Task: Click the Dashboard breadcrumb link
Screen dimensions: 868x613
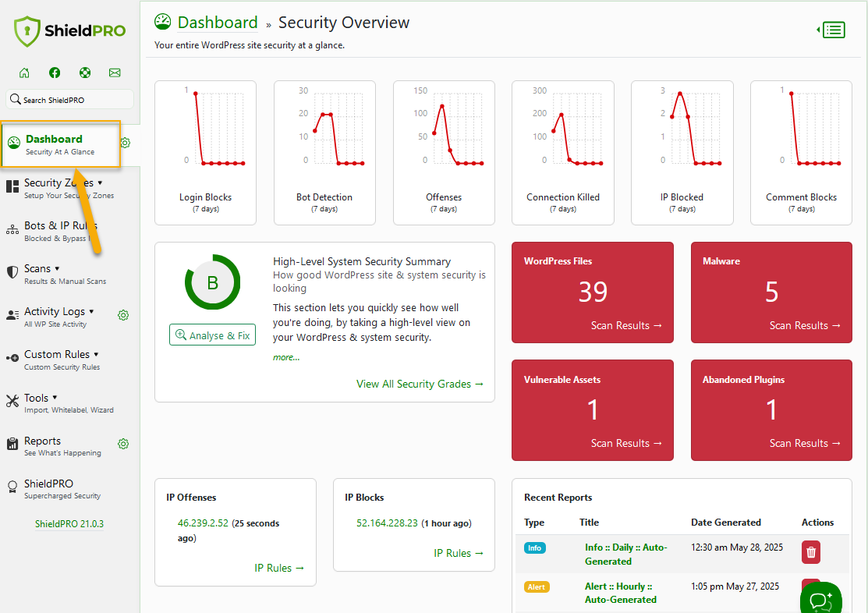Action: [218, 22]
